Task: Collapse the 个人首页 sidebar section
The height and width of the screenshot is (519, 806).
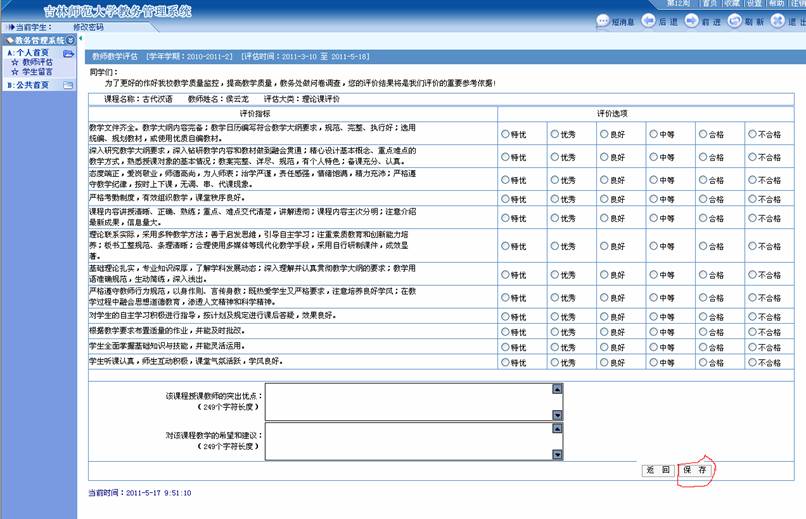Action: [x=32, y=52]
